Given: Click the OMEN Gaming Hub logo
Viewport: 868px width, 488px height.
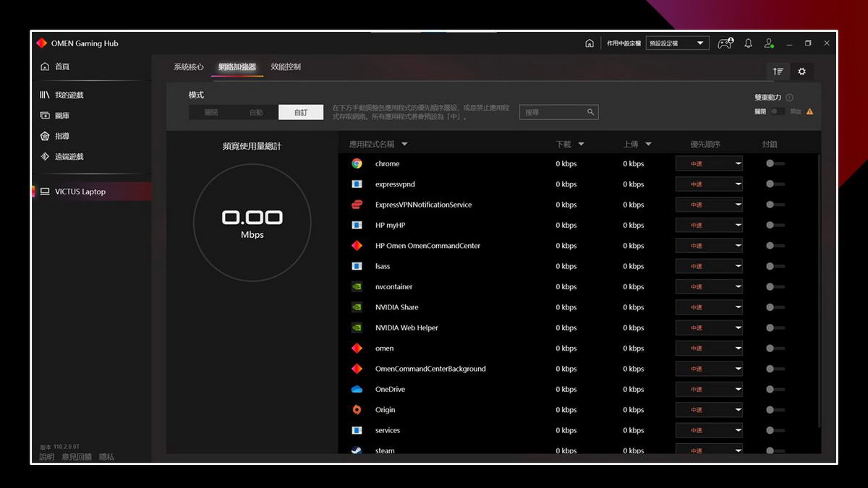Looking at the screenshot, I should [42, 43].
